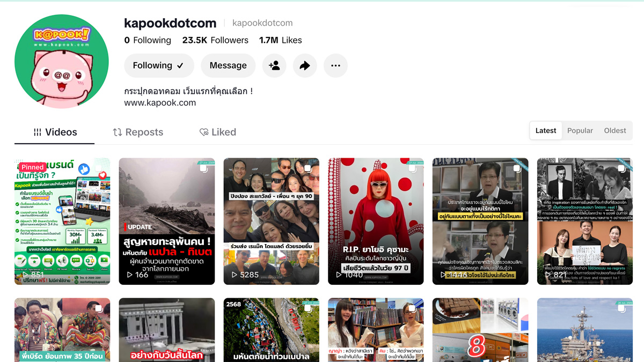
Task: Open the group selfie video with 5285 plays
Action: [272, 221]
